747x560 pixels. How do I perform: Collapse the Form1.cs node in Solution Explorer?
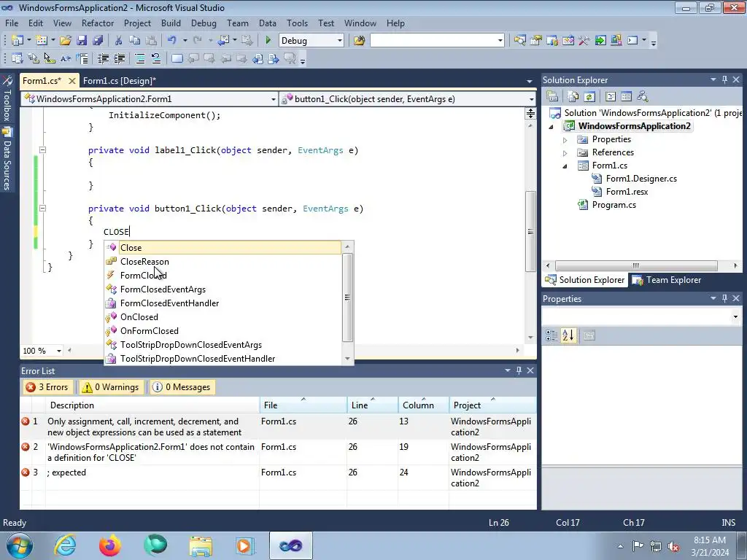pos(565,166)
